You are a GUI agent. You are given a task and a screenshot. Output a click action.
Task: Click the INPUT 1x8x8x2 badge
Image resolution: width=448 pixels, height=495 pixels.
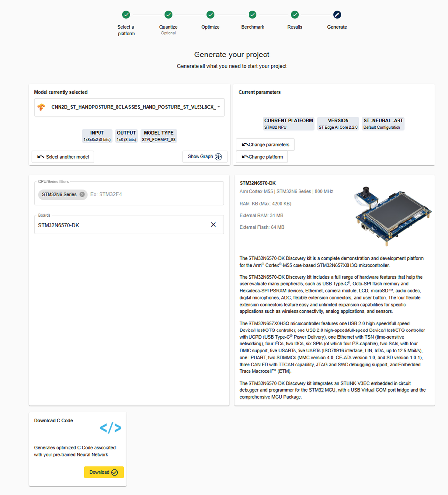click(97, 136)
